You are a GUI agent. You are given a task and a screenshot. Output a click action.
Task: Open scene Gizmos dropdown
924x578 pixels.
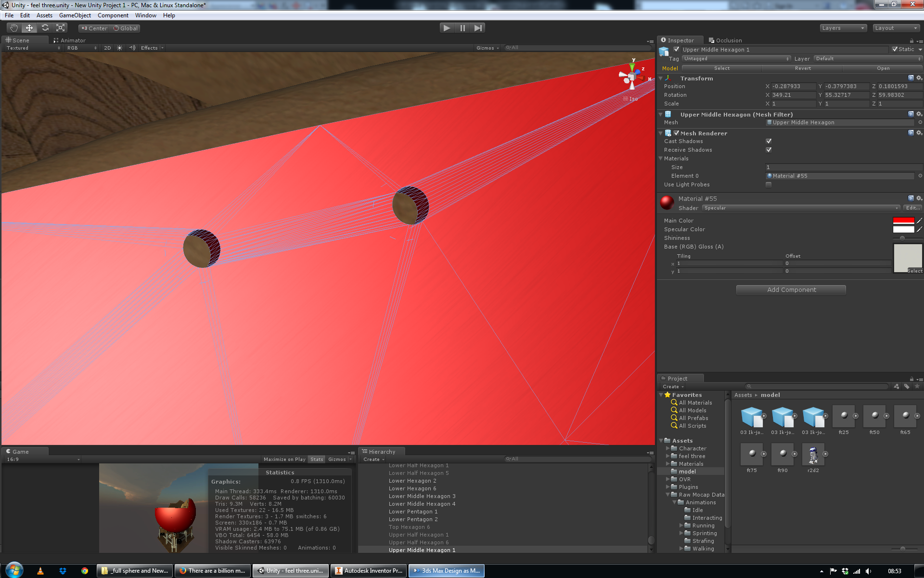[488, 48]
